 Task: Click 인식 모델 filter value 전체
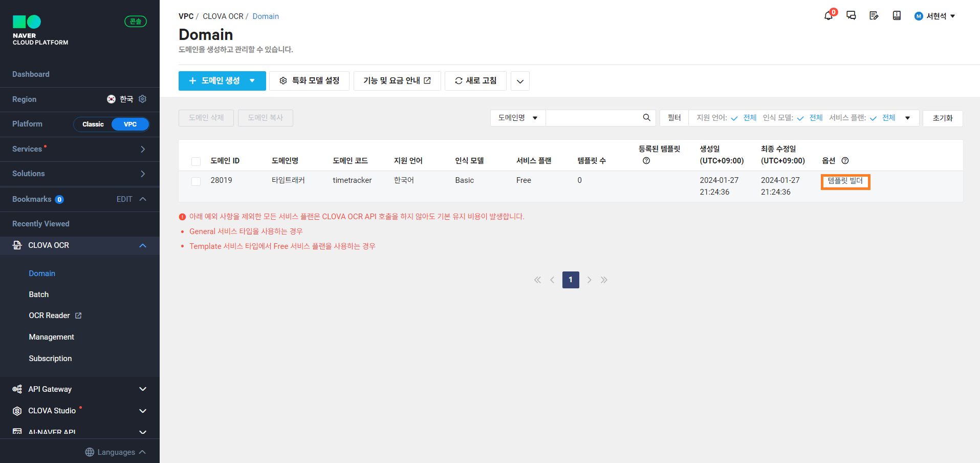816,118
